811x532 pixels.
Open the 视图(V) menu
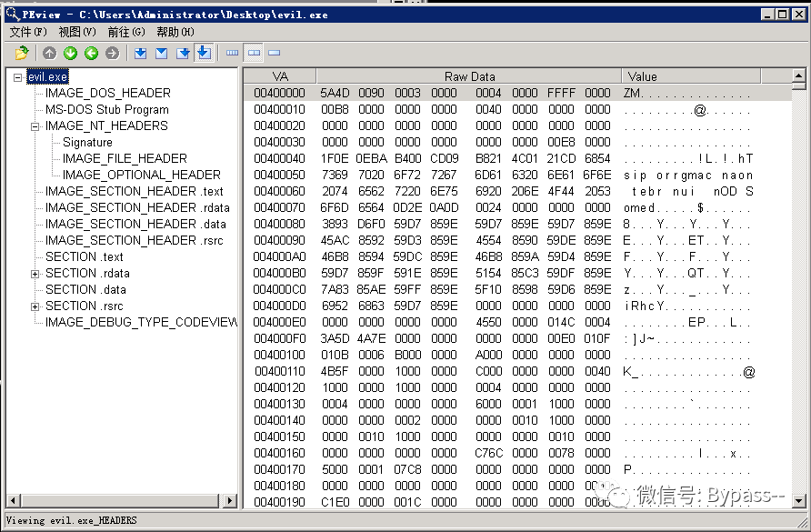tap(77, 32)
